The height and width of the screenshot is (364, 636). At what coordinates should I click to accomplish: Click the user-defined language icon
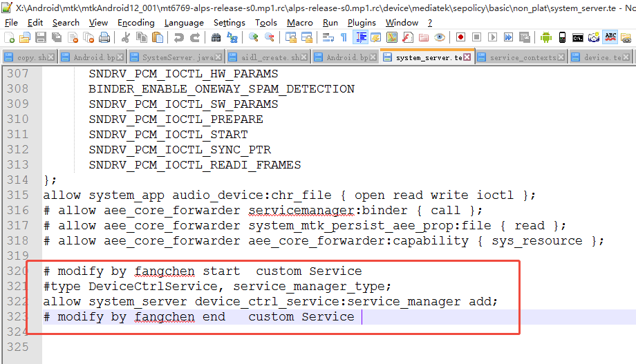(376, 38)
